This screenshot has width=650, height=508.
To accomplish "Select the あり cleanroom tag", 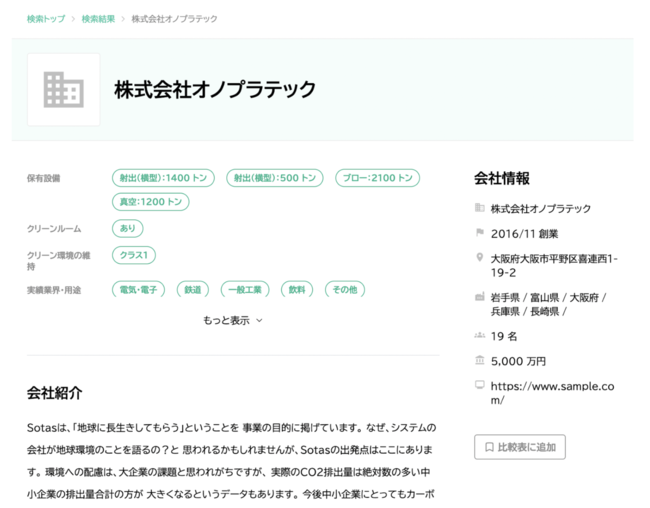I will point(127,229).
